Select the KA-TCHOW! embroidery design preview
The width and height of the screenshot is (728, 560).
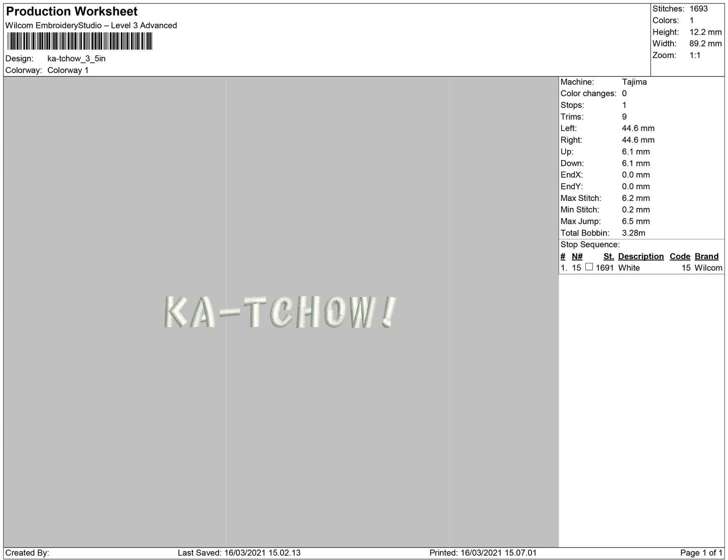click(x=280, y=312)
